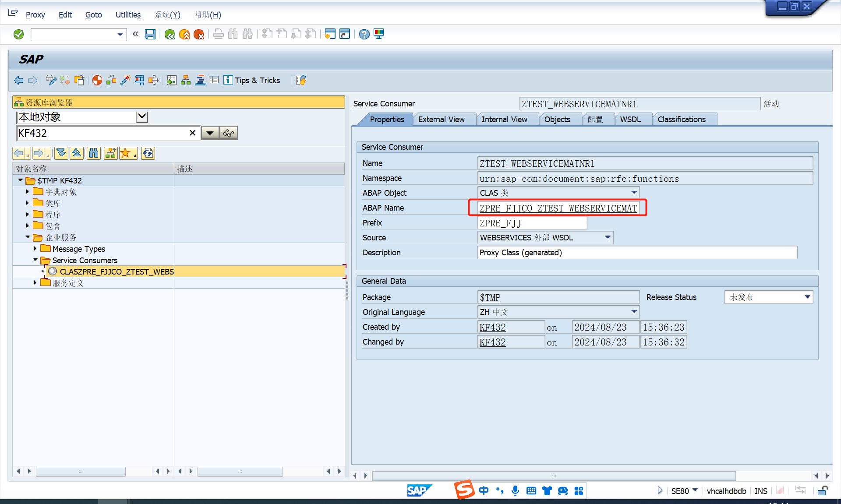Click the microphone icon in the input method bar
The width and height of the screenshot is (841, 504).
515,491
